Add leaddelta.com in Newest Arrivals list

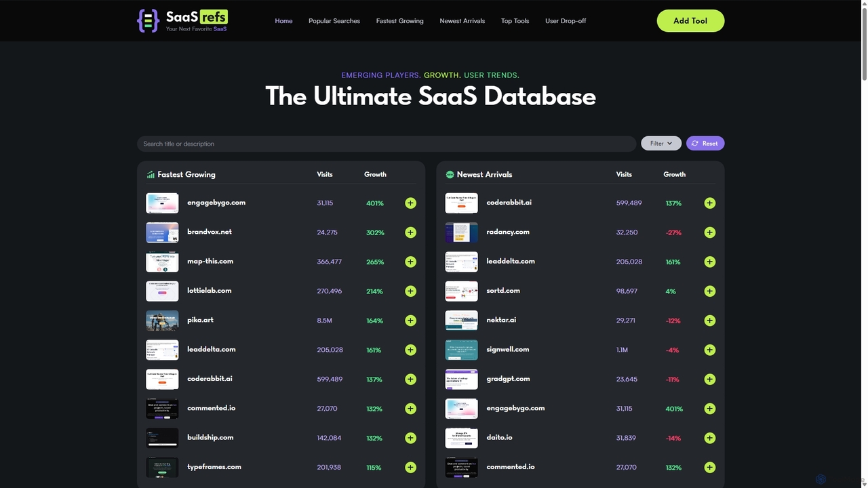[x=709, y=262]
